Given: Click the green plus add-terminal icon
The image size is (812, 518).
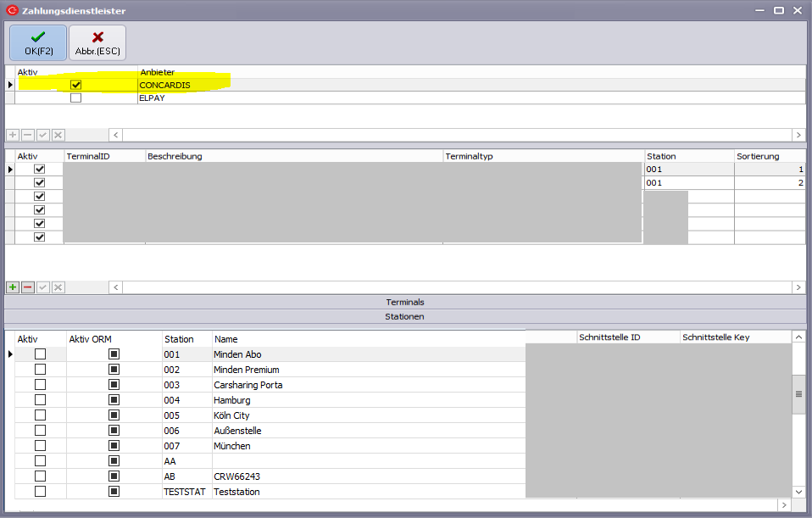Looking at the screenshot, I should pos(13,287).
